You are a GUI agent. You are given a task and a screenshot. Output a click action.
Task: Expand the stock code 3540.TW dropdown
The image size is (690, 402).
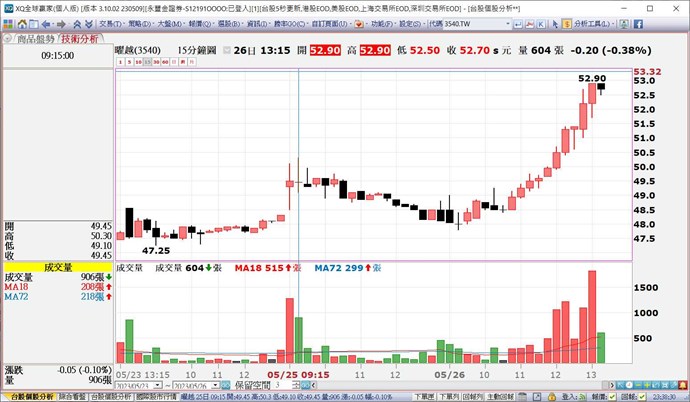click(x=508, y=24)
